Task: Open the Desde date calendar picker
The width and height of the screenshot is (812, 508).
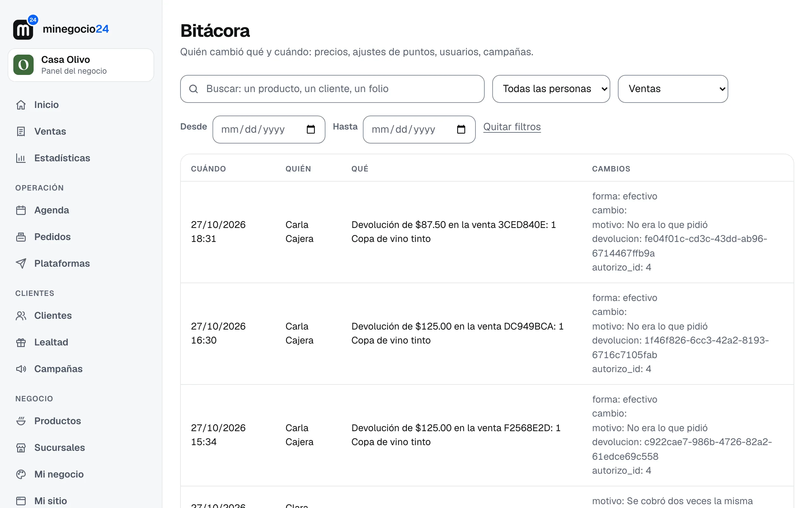Action: tap(311, 129)
